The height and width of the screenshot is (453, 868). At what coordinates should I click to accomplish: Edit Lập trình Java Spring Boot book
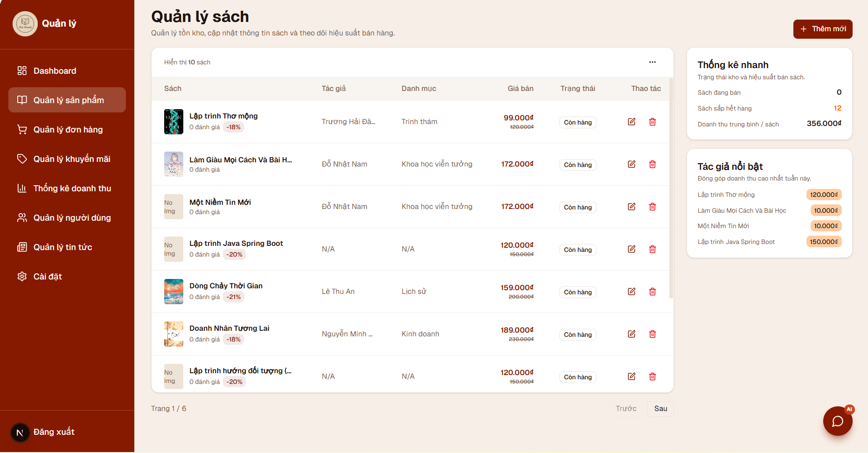632,249
